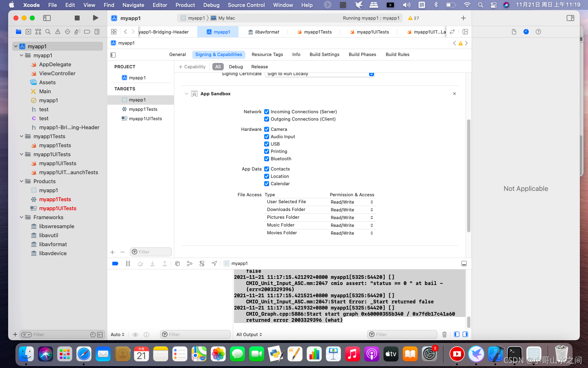Click the console filter field
Image resolution: width=588 pixels, height=368 pixels.
coord(402,334)
